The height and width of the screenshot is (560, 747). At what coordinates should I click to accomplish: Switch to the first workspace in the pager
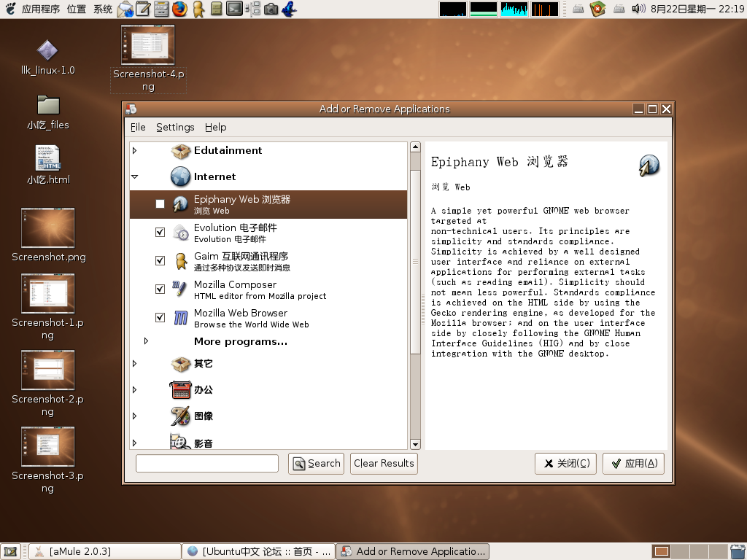tap(661, 551)
